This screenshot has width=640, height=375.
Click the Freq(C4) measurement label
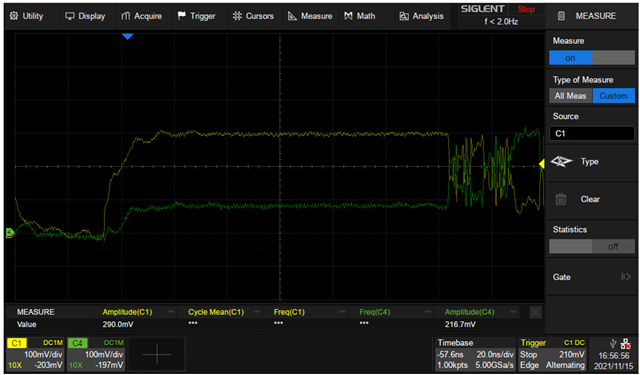point(375,312)
